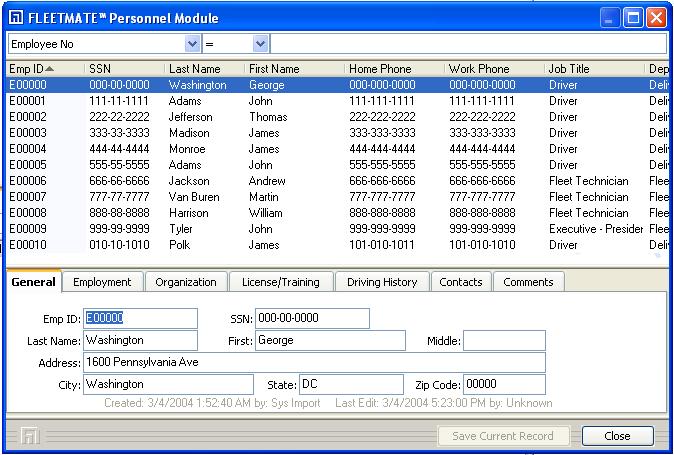Click the Last Name input field
674x455 pixels.
[x=141, y=340]
